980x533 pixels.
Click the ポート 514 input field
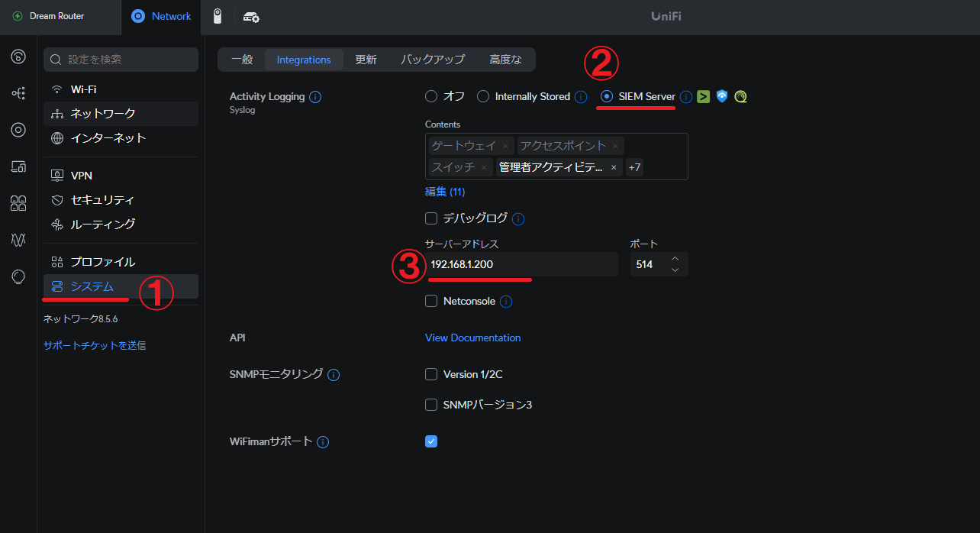coord(659,264)
